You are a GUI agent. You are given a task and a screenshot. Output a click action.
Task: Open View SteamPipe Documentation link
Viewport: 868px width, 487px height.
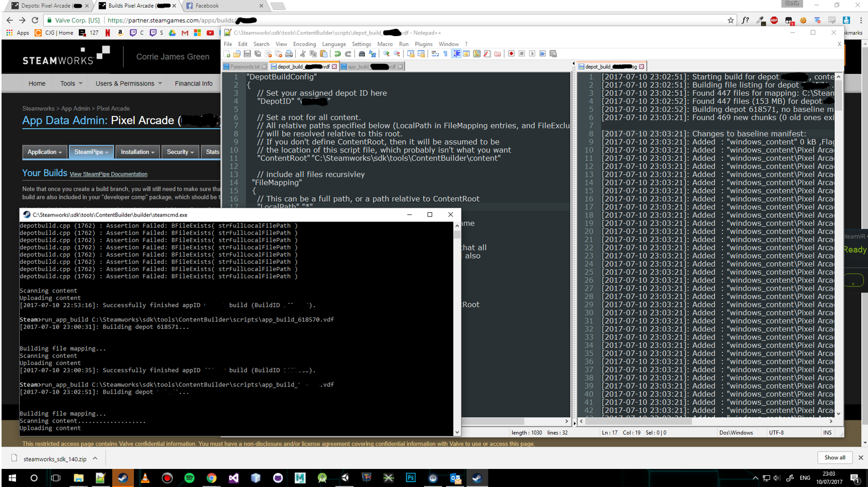(108, 174)
